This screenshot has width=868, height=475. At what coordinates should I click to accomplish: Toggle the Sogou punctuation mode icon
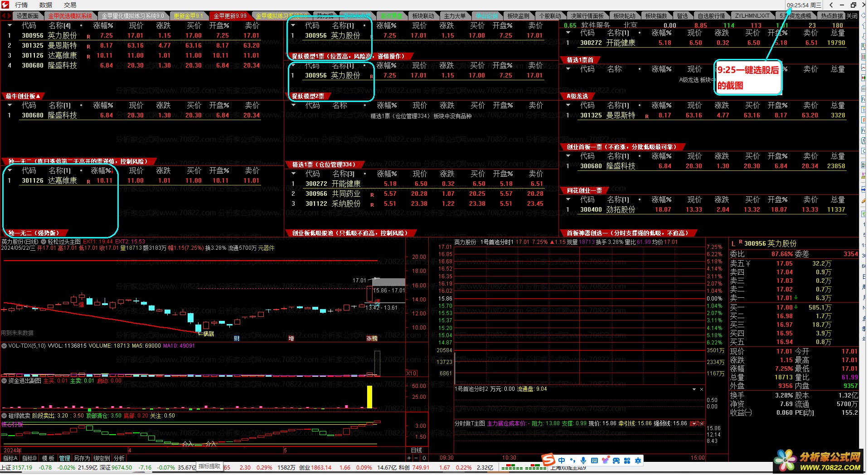click(x=573, y=460)
